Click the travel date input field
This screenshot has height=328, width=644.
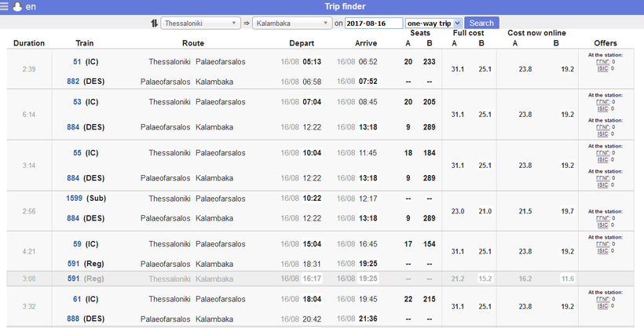click(x=374, y=24)
